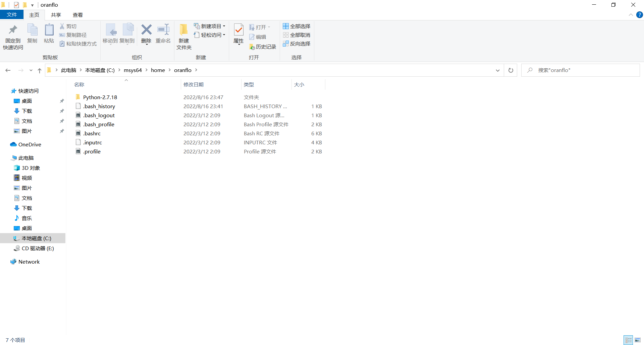This screenshot has width=644, height=345.
Task: Switch to details view icon in status bar
Action: pos(628,340)
